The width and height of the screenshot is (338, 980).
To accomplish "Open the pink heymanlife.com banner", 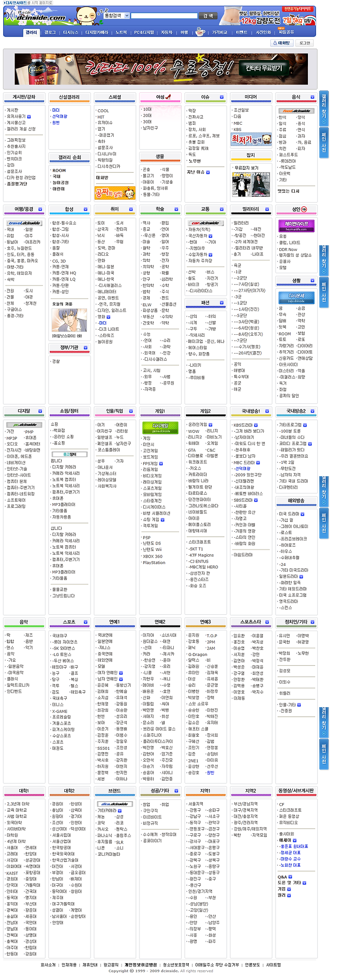I will coord(296,226).
